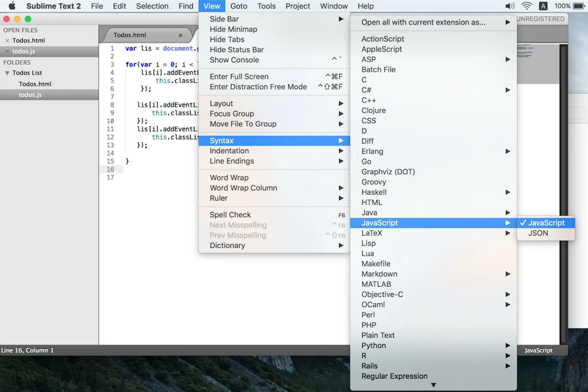Choose Go syntax

433,162
